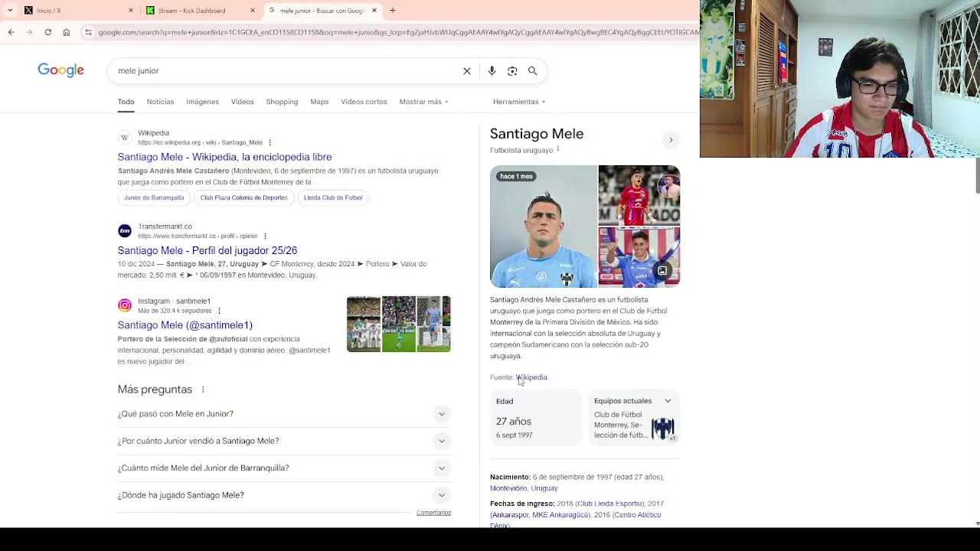Select the Videos search tab
The height and width of the screenshot is (551, 980).
[x=243, y=102]
